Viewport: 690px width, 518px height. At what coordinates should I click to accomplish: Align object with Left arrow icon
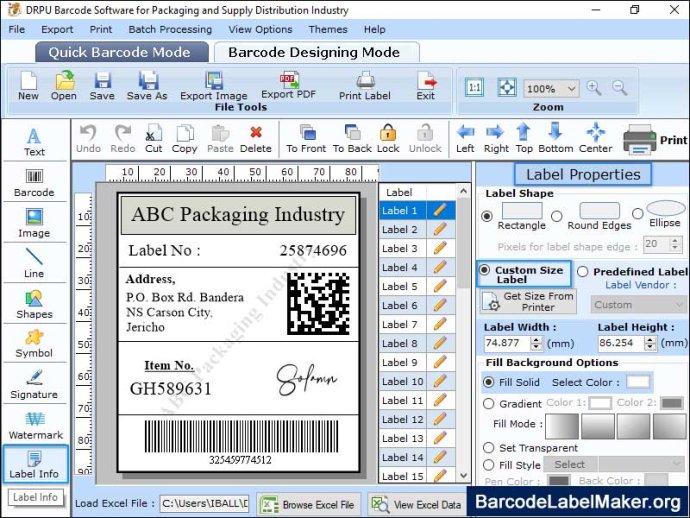tap(466, 132)
